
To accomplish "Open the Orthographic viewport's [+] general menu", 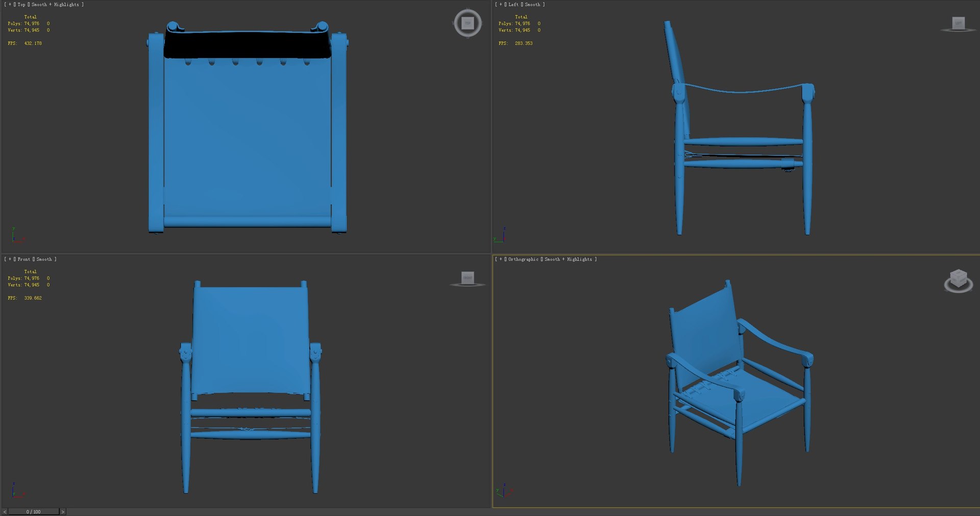I will click(x=501, y=260).
